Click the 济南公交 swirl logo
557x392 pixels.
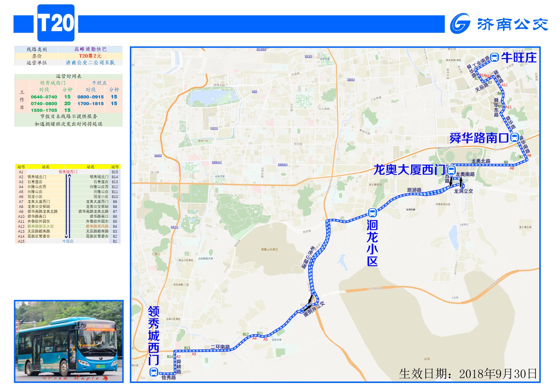point(460,24)
